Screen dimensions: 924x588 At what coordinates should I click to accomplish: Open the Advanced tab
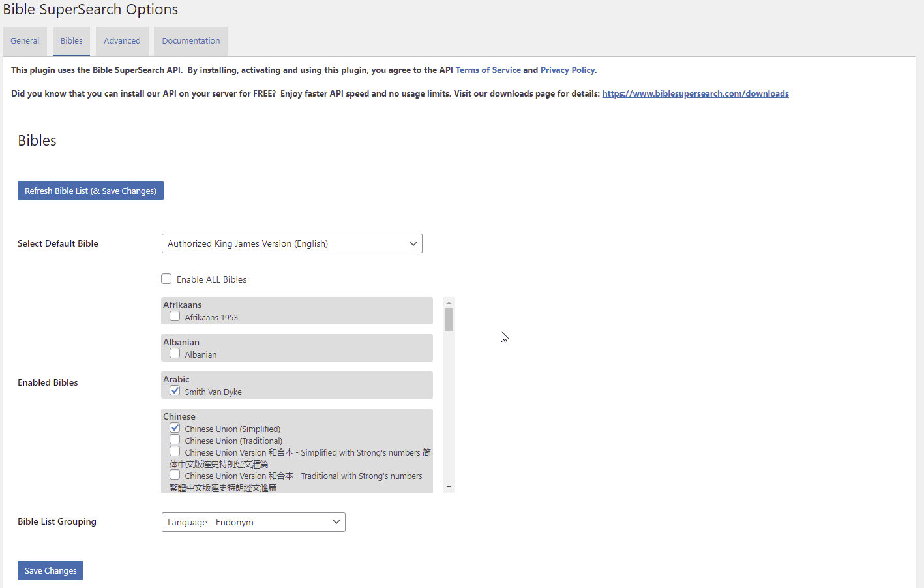(x=122, y=41)
